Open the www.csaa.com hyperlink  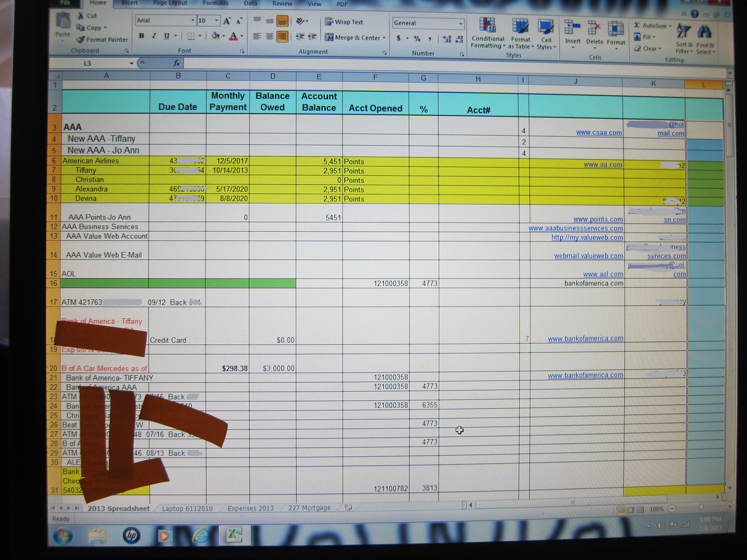pyautogui.click(x=599, y=133)
